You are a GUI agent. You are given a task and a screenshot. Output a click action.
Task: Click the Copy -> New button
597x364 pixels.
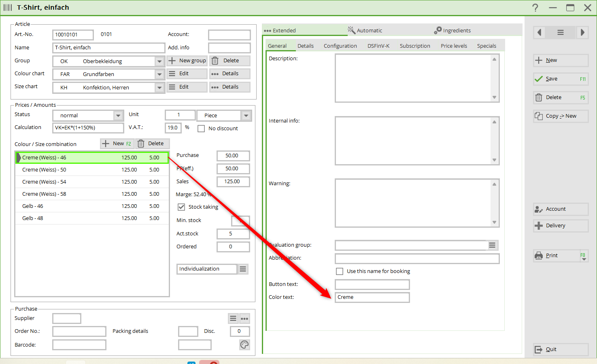coord(561,116)
